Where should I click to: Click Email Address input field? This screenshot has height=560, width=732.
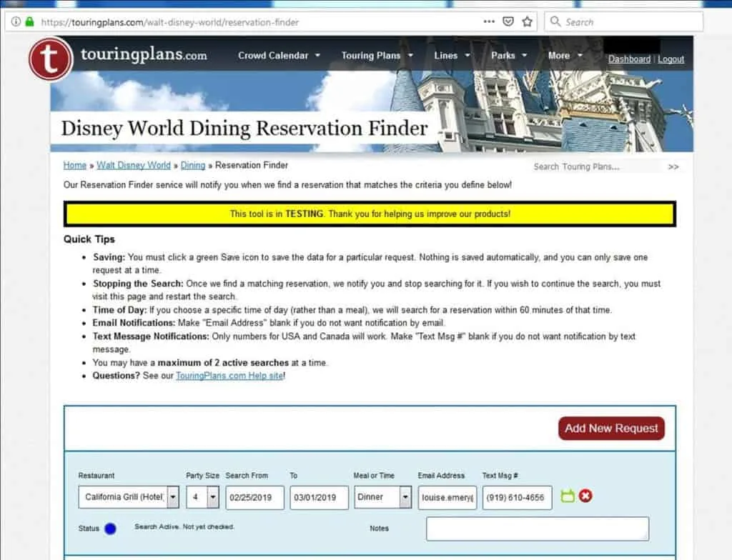coord(447,497)
